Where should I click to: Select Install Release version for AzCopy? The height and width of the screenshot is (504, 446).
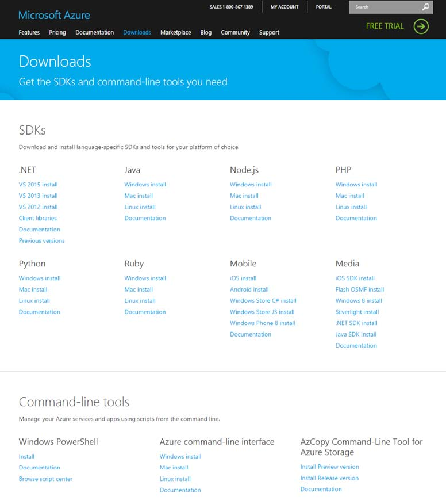329,478
